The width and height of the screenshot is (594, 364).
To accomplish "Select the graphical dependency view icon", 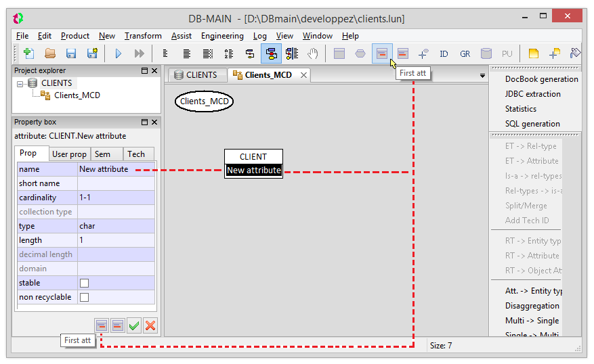I will (x=292, y=53).
